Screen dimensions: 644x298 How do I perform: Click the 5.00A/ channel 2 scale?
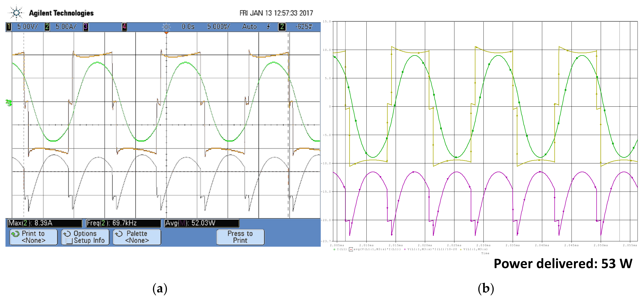(66, 27)
